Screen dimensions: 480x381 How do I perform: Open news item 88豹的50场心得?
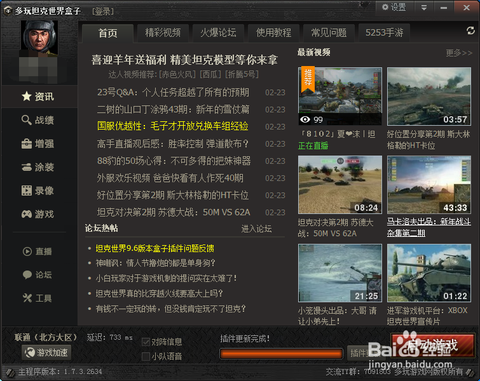point(174,161)
